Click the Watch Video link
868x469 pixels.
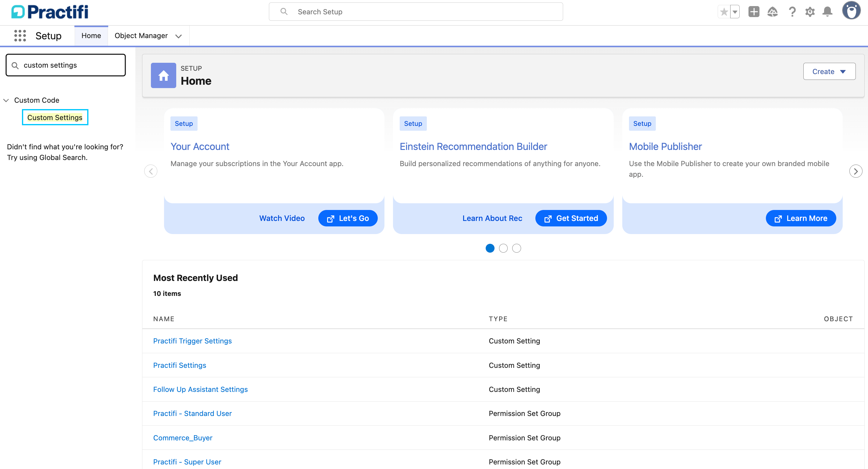click(282, 218)
